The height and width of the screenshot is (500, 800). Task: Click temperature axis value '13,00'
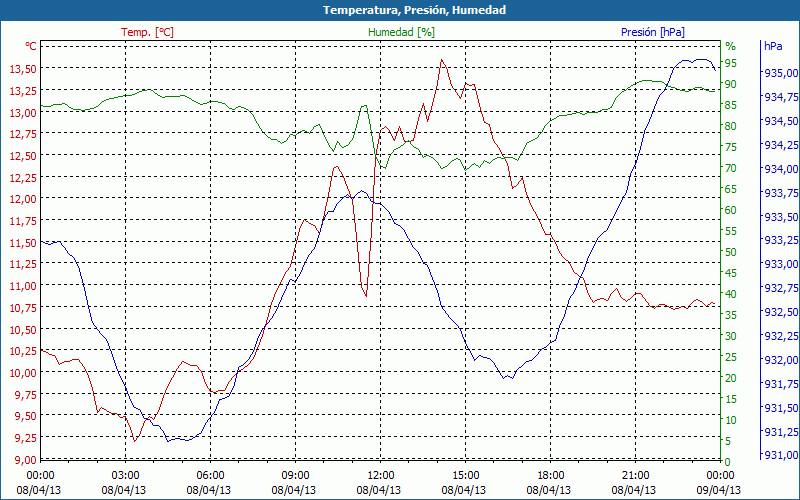pyautogui.click(x=23, y=113)
